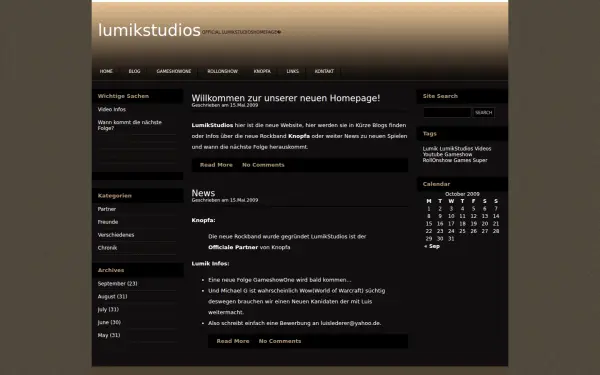The width and height of the screenshot is (600, 375).
Task: Go to previous month « Sep in calendar
Action: point(432,246)
